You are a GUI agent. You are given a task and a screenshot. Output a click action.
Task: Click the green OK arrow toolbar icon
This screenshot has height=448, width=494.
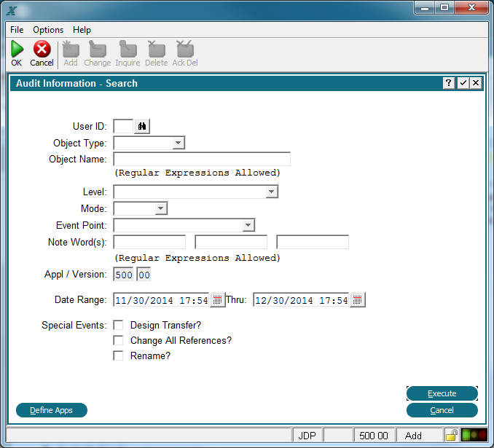pyautogui.click(x=17, y=49)
